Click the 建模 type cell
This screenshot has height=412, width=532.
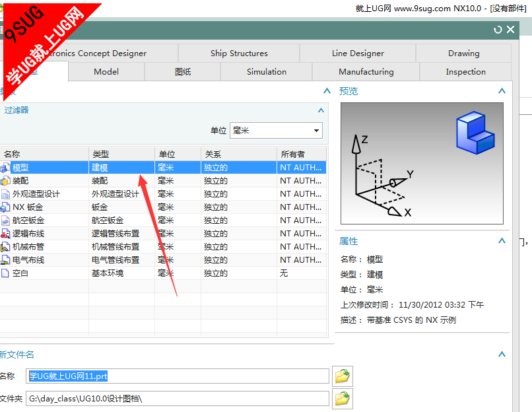(x=100, y=167)
